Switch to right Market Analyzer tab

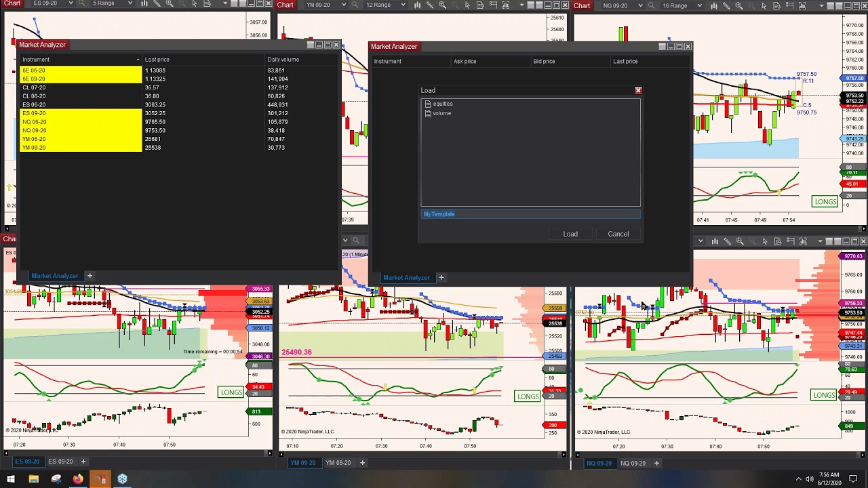(406, 277)
